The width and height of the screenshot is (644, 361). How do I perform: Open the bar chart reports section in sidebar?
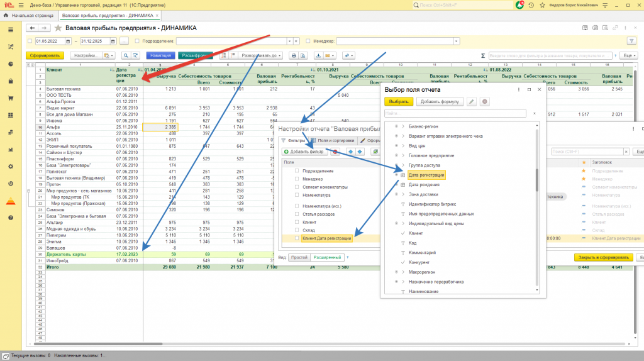pyautogui.click(x=11, y=150)
